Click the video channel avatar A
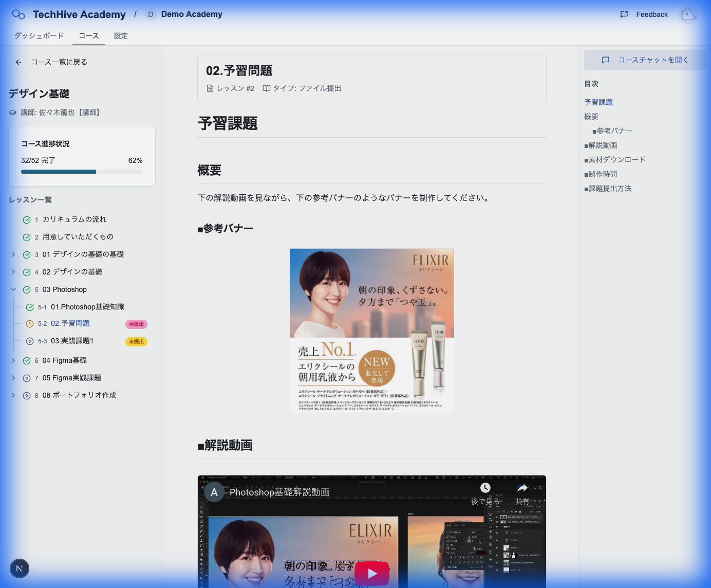711x588 pixels. pyautogui.click(x=214, y=492)
